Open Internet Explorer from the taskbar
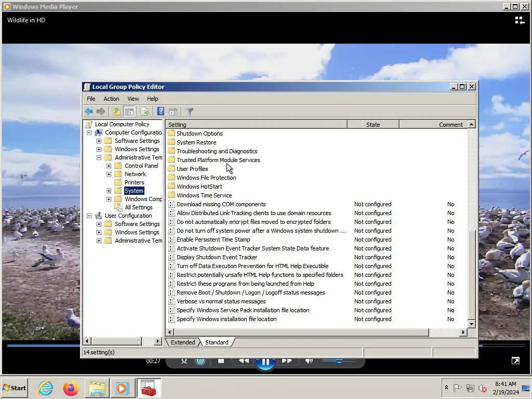Viewport: 532px width, 399px height. pos(46,388)
